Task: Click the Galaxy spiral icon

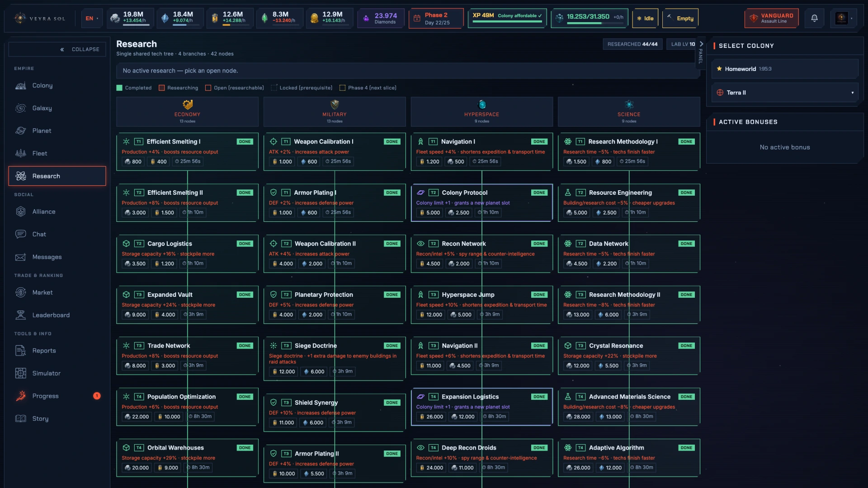Action: pos(21,108)
